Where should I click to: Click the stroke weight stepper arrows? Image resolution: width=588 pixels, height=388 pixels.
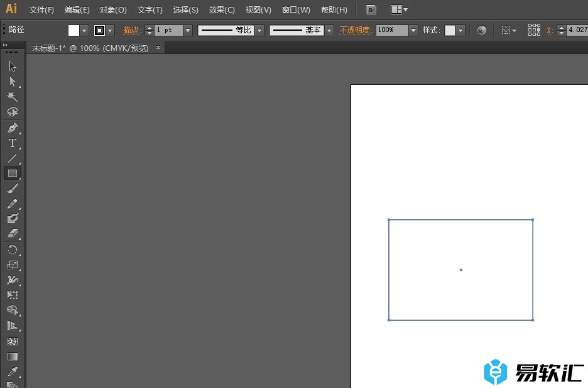tap(150, 30)
